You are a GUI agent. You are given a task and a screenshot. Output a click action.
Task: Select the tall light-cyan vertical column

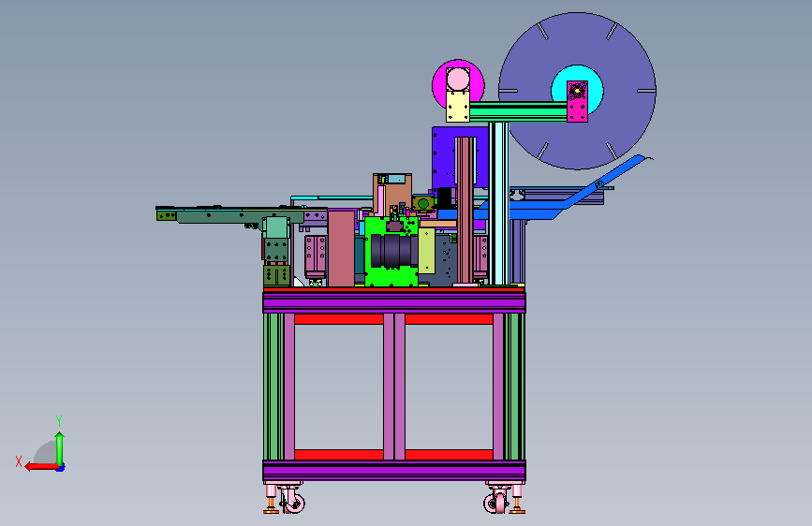[x=498, y=203]
